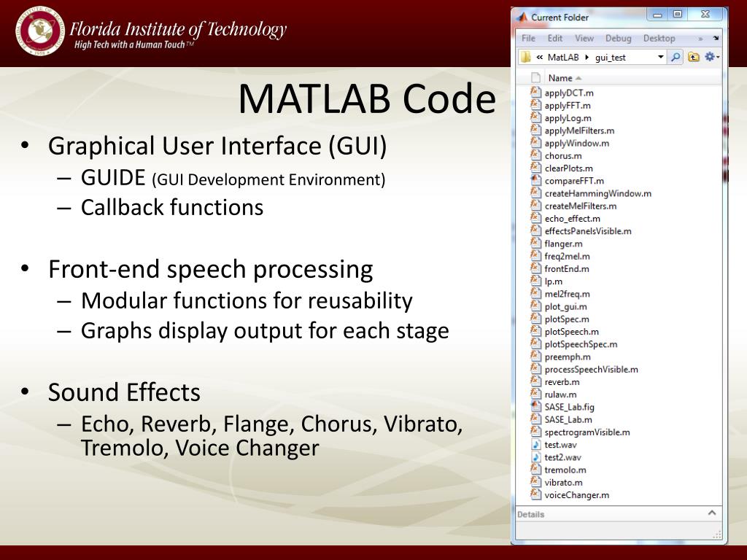This screenshot has height=560, width=747.
Task: Select the file name spectrogramVisible.m
Action: [587, 432]
